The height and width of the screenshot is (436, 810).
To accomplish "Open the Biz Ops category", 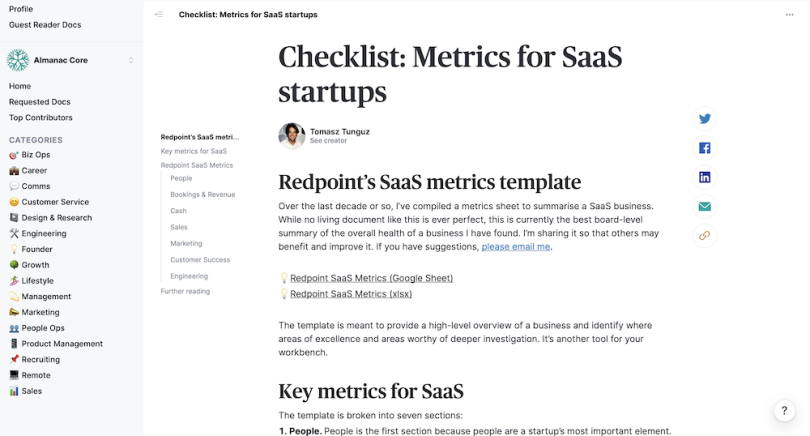I will point(36,155).
